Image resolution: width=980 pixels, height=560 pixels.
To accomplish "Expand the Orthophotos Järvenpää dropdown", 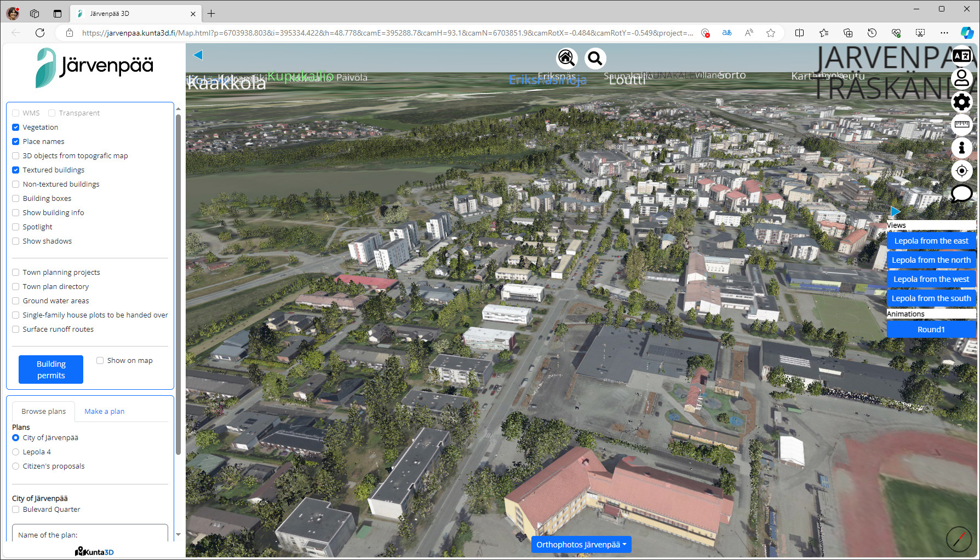I will tap(581, 545).
